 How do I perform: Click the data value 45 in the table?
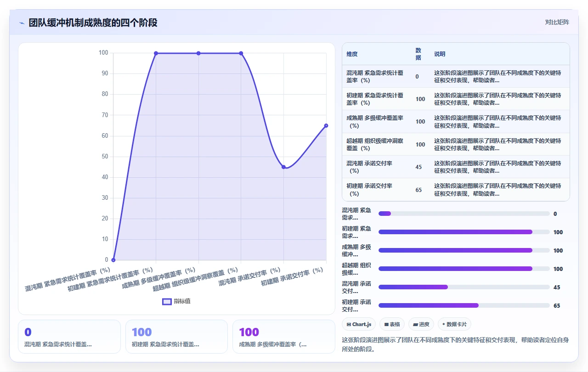pos(418,167)
